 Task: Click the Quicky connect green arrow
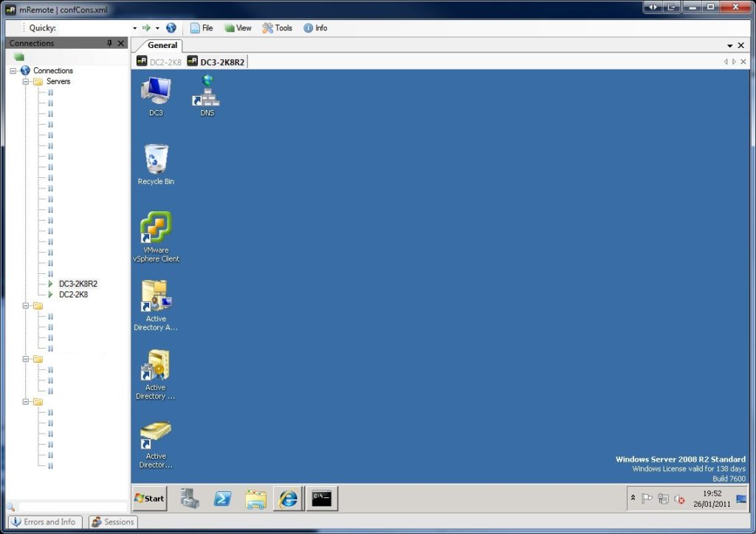146,28
